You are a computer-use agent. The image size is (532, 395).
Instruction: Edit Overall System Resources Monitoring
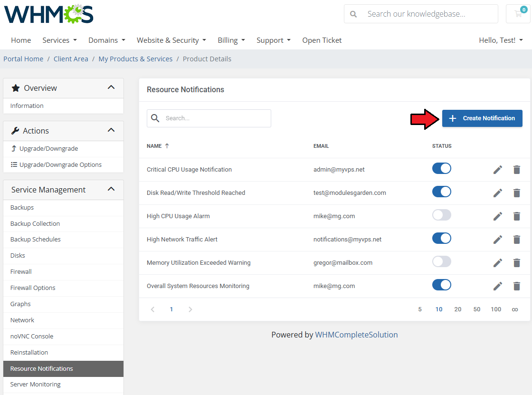pos(497,286)
